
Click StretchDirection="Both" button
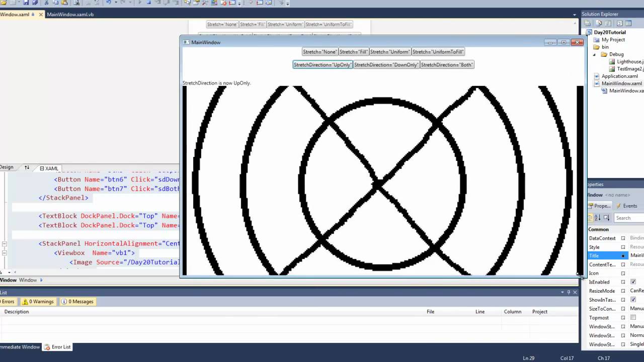(x=447, y=65)
